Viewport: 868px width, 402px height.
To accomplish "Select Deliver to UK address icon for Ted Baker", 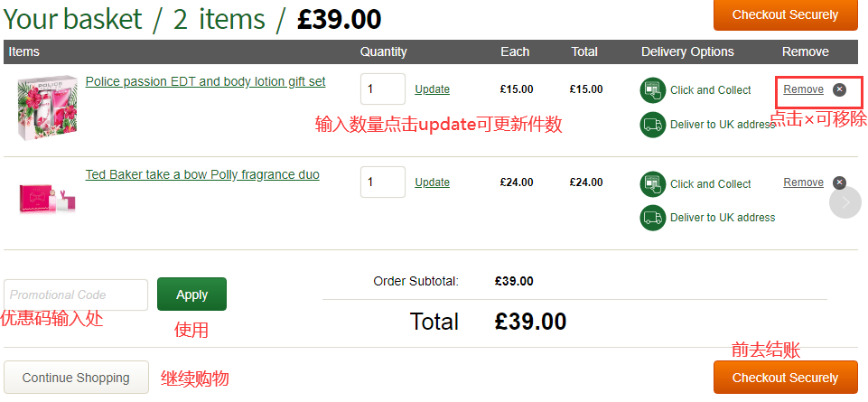I will click(x=652, y=218).
